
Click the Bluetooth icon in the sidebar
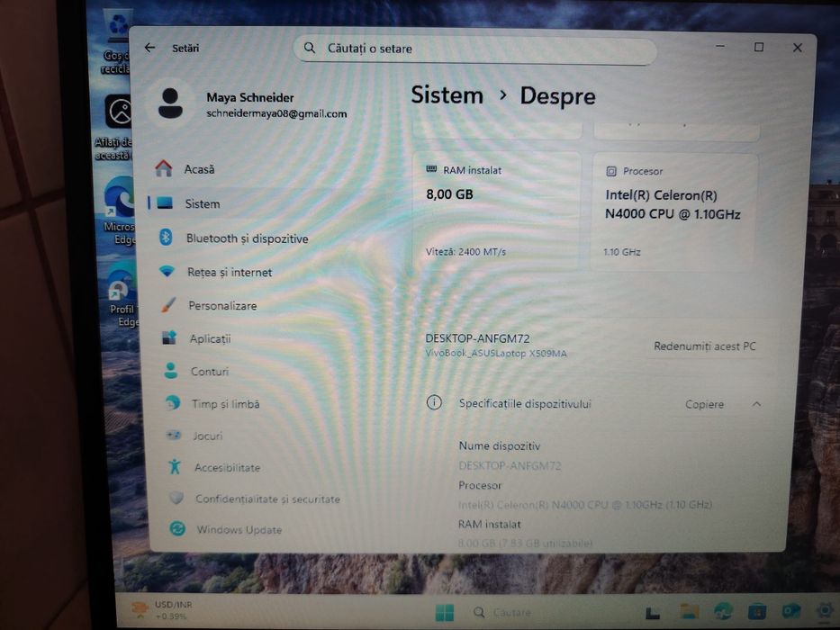166,237
